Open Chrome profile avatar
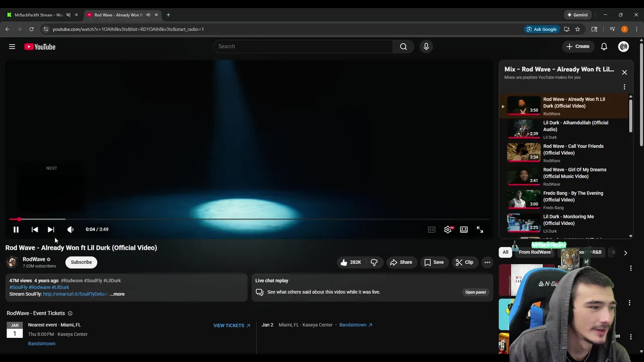The height and width of the screenshot is (362, 644). (x=624, y=29)
